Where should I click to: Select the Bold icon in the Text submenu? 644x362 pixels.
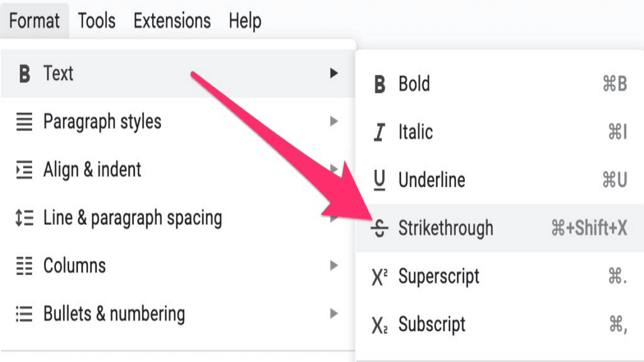pos(379,84)
